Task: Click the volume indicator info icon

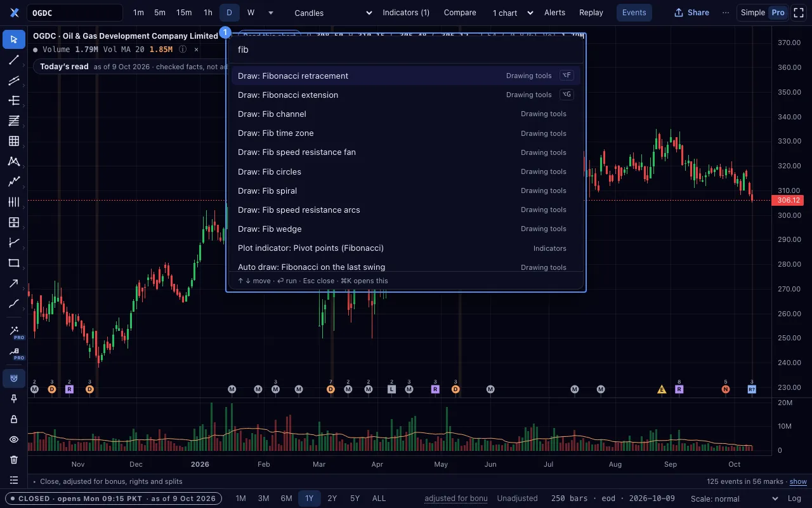Action: (183, 49)
